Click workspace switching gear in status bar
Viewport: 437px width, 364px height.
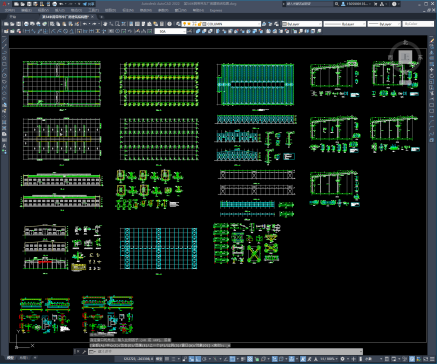tap(342, 359)
